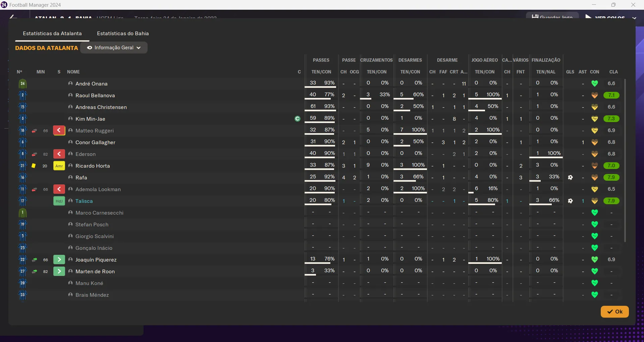Click Ademola Lookman's 16% aerial success
Screen dimensions: 644x342
[x=493, y=188]
